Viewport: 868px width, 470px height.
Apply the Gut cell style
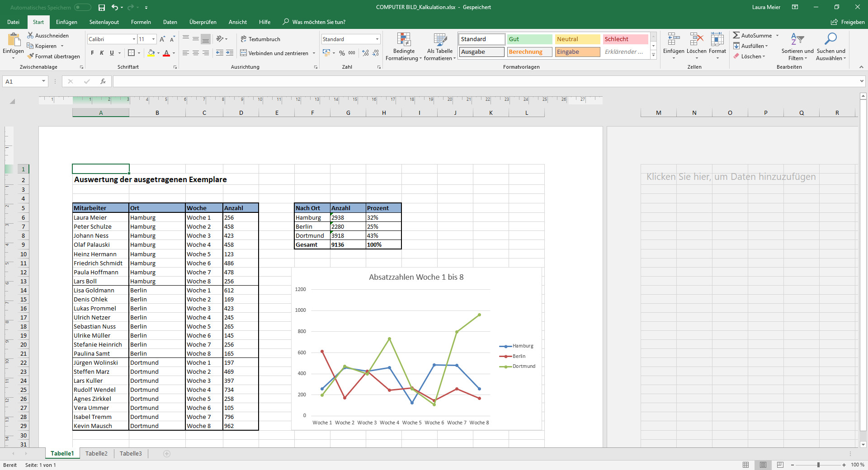pyautogui.click(x=529, y=39)
